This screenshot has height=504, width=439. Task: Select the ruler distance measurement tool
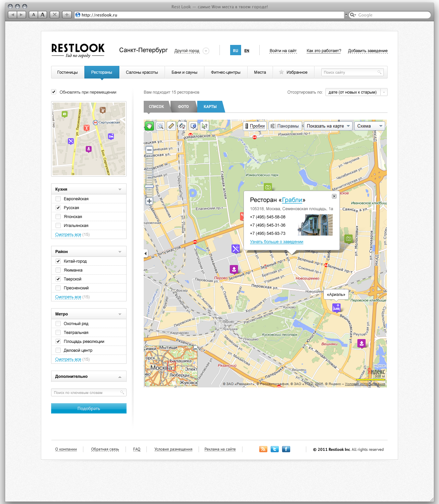(x=171, y=126)
